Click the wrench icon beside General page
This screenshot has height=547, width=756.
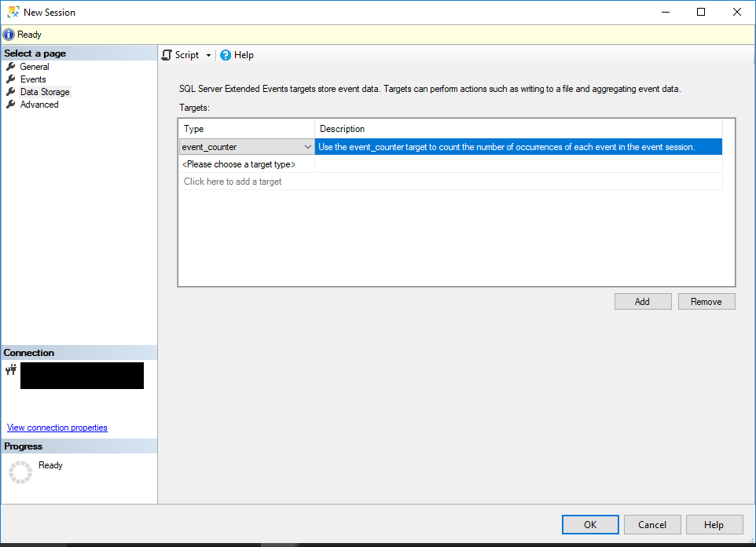[x=11, y=66]
